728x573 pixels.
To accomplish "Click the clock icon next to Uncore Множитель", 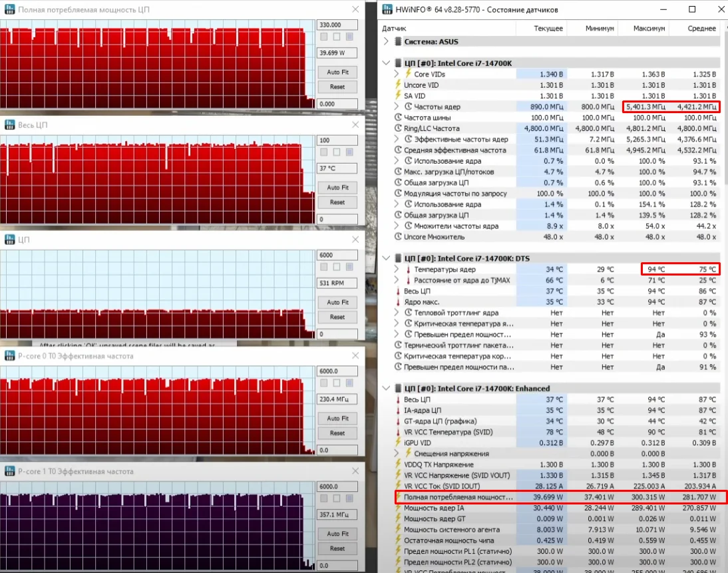I will pyautogui.click(x=398, y=236).
